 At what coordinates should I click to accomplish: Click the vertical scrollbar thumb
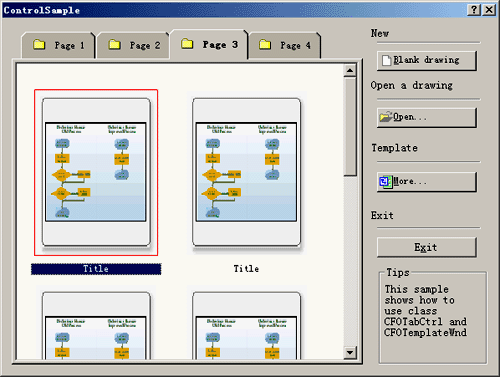point(350,127)
